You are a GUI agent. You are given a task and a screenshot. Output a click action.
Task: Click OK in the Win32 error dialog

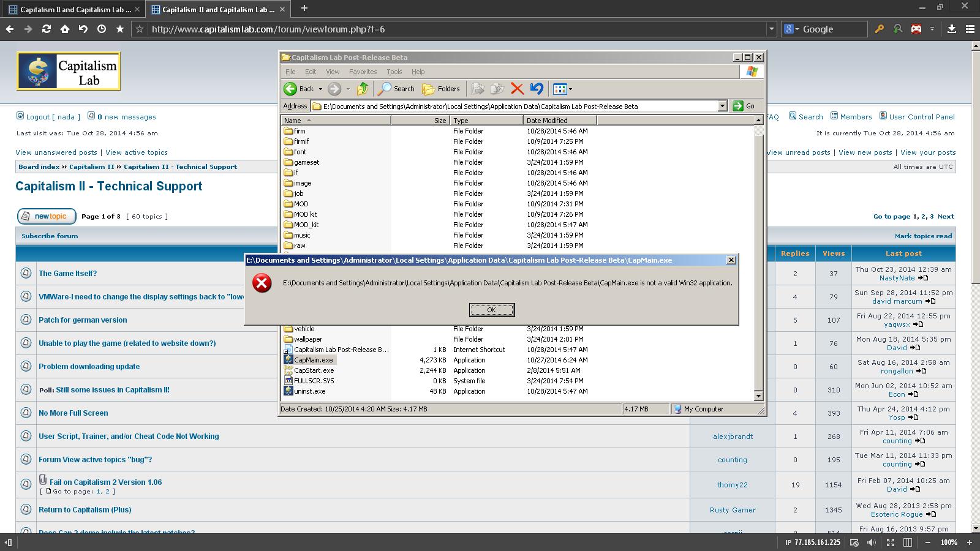(x=492, y=310)
